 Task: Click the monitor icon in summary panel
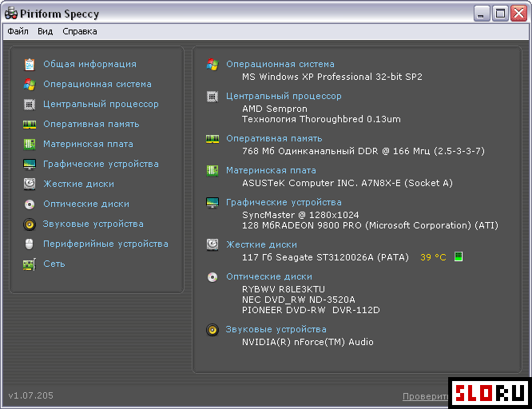[212, 203]
